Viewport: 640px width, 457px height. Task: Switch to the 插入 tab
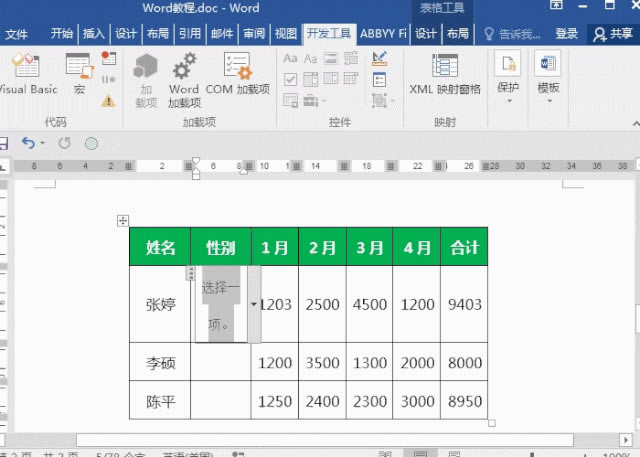94,33
